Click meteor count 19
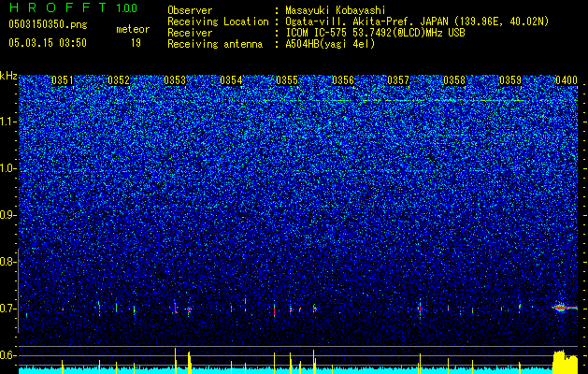This screenshot has height=374, width=588. 136,43
